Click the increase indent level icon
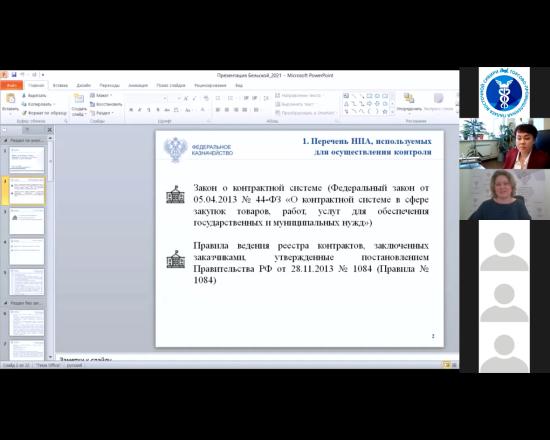 click(255, 98)
